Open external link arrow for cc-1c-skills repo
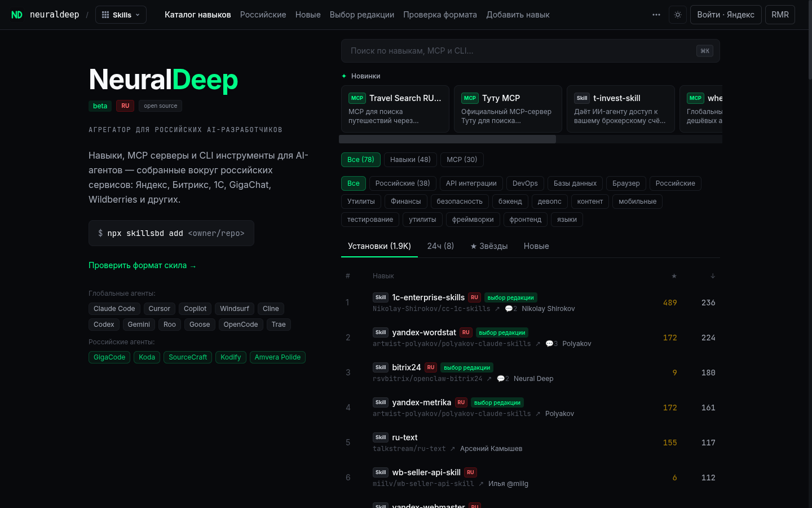 click(497, 309)
